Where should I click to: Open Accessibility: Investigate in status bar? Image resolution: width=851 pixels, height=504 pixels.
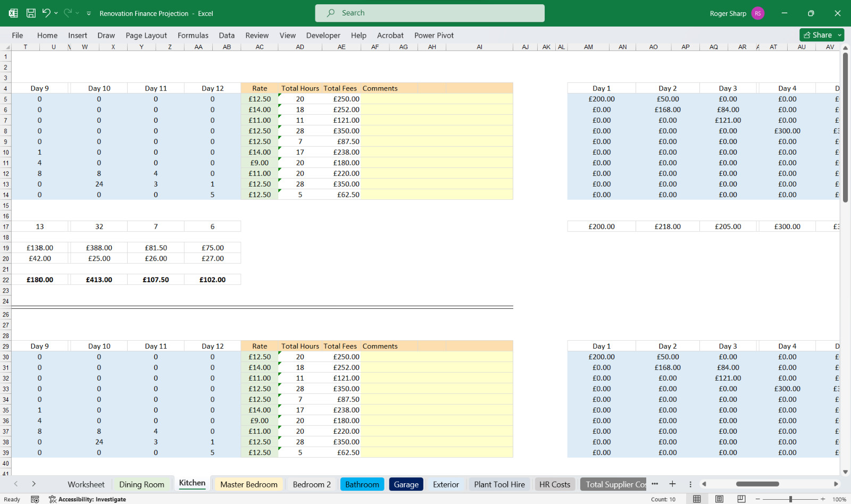click(87, 499)
